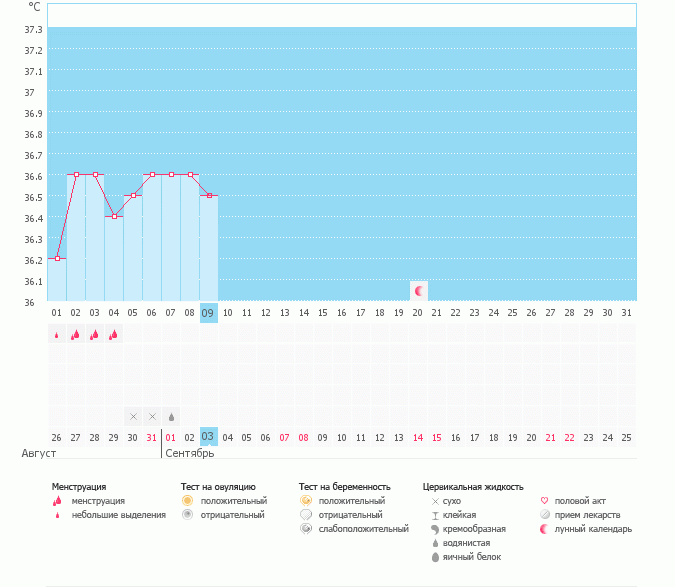Click the weakly positive pregnancy test legend icon
This screenshot has height=587, width=675.
pos(305,528)
